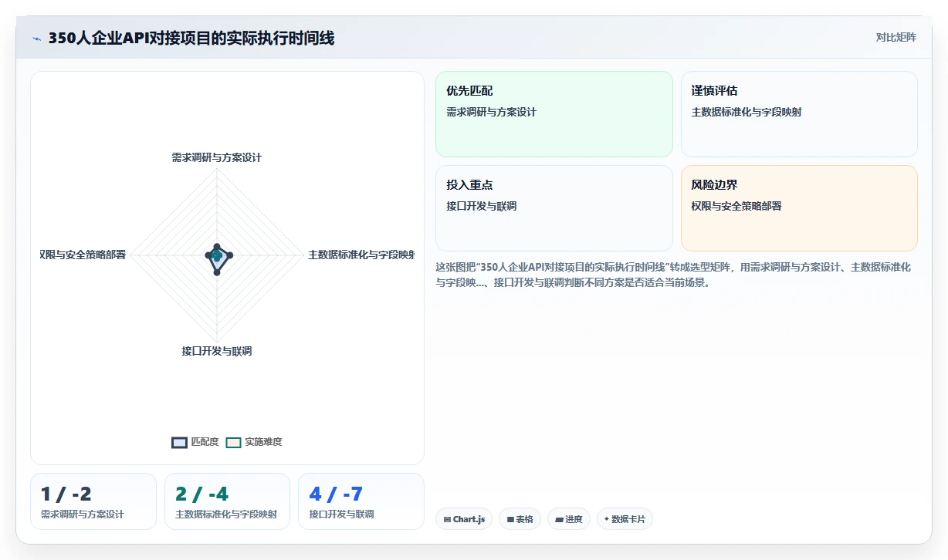Click the stat card showing 2 / -4
The height and width of the screenshot is (560, 948).
click(x=227, y=501)
